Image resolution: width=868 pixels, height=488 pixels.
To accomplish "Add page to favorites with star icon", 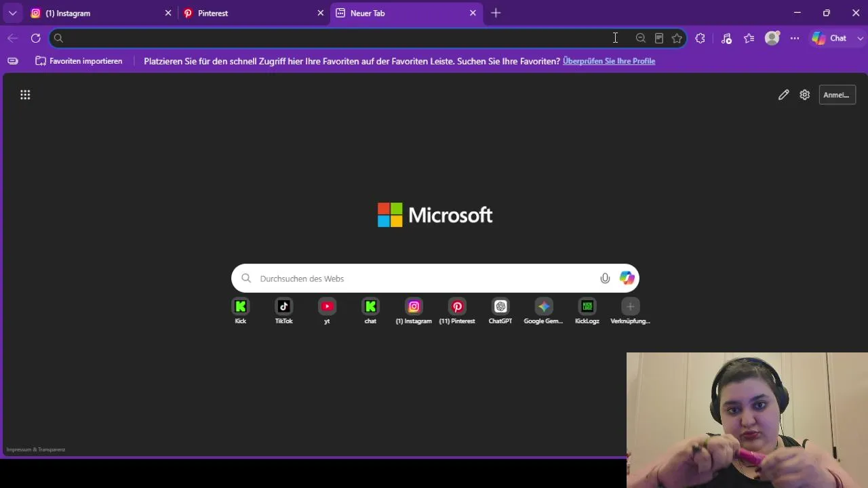I will 677,39.
